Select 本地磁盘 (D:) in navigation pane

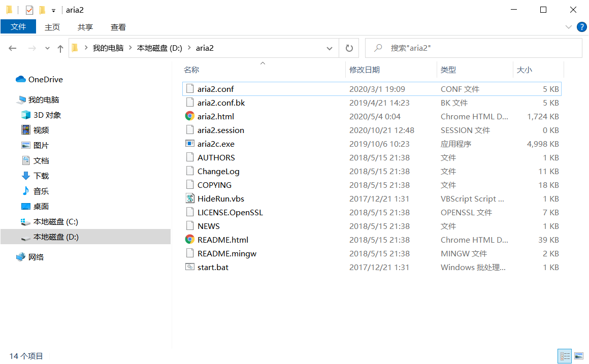pyautogui.click(x=56, y=237)
